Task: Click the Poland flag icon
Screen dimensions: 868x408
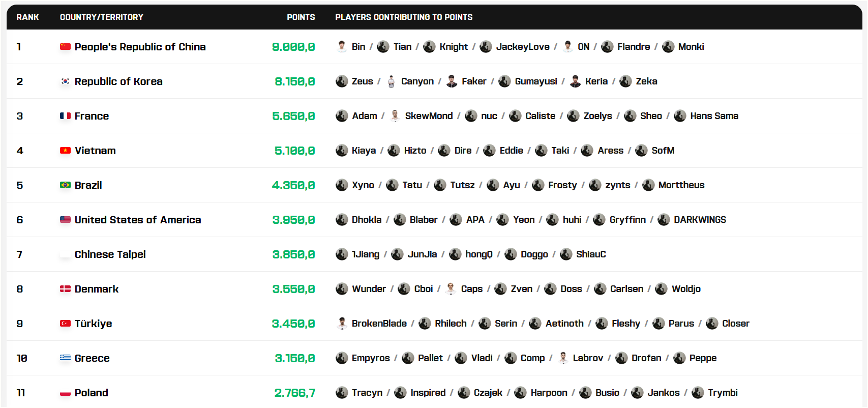Action: point(65,393)
